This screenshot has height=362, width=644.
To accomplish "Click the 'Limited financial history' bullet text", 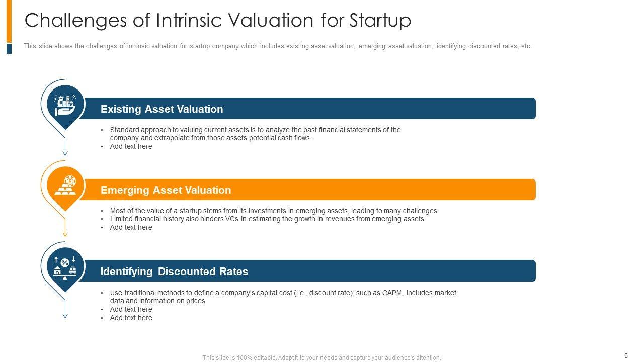I will click(x=267, y=219).
